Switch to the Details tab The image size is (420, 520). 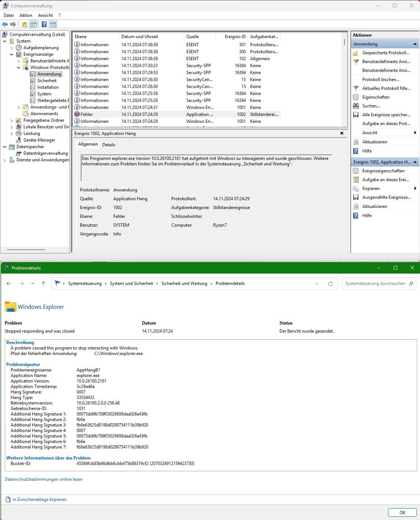(x=109, y=145)
